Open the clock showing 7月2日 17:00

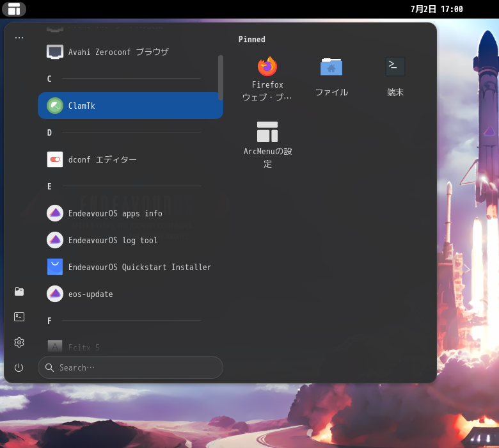tap(436, 9)
